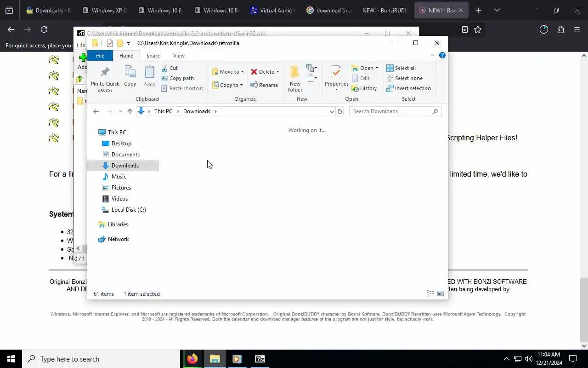
Task: Refresh the Downloads address bar
Action: click(340, 111)
